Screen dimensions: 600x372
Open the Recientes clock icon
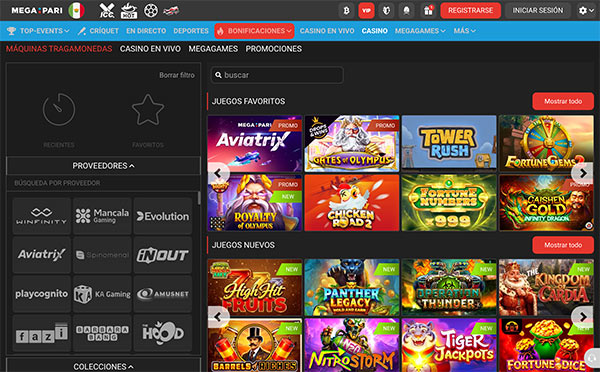tap(59, 109)
